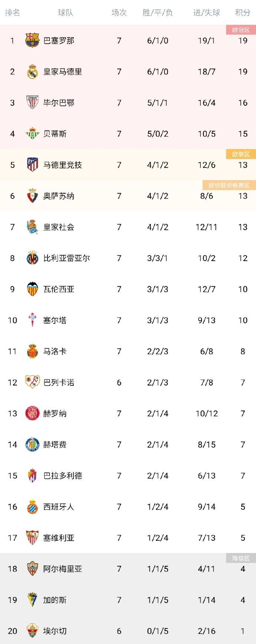Click the Cádiz yellow crest icon
This screenshot has width=256, height=644.
32,599
